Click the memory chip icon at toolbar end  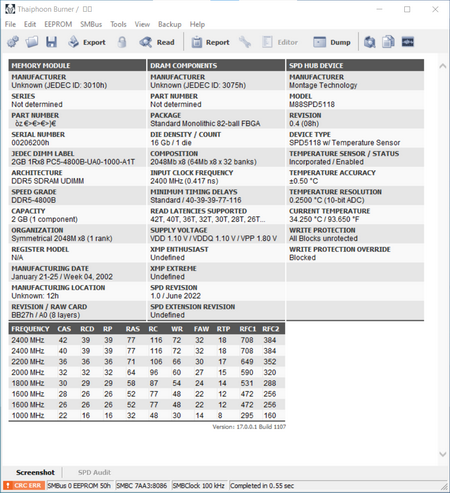pos(408,42)
